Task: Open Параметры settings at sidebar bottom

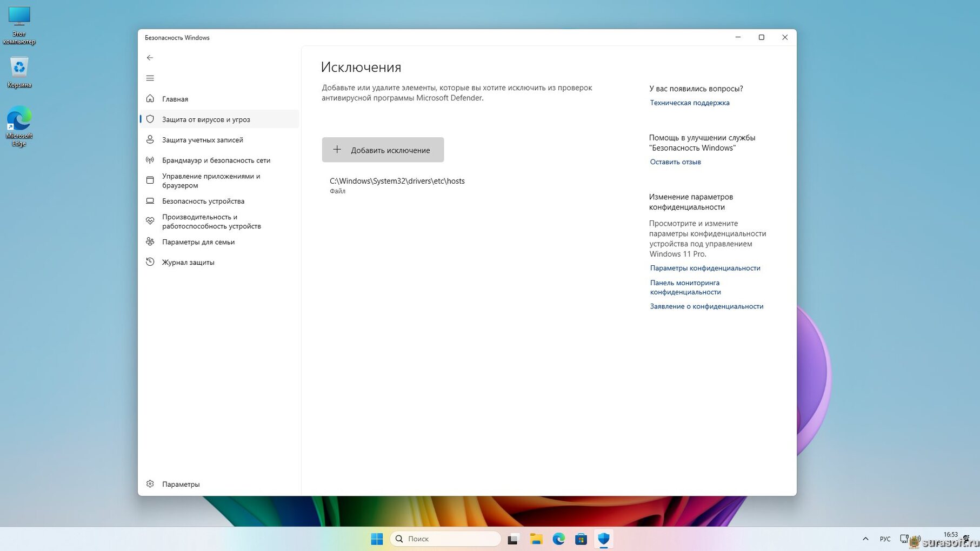Action: pos(181,484)
